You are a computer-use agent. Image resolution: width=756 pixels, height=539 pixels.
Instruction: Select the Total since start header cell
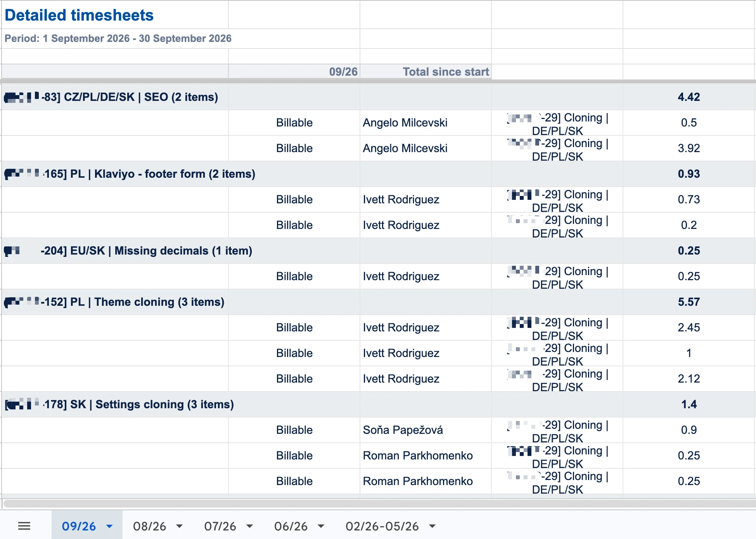(426, 72)
